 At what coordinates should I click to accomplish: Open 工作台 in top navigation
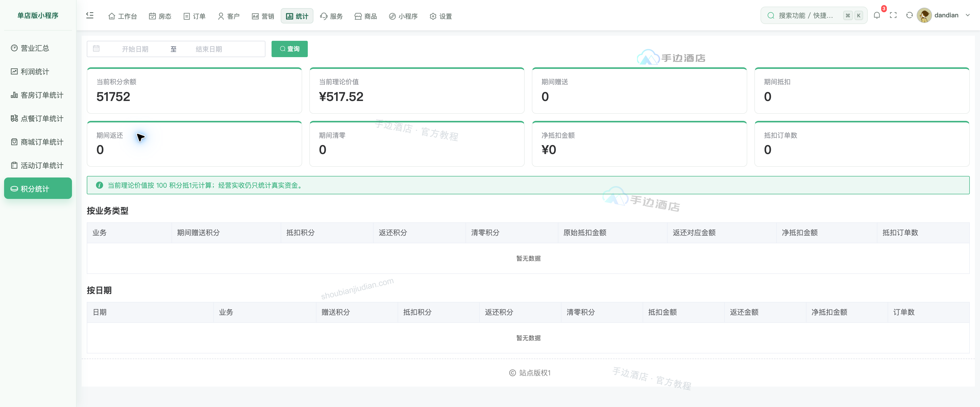click(x=122, y=16)
